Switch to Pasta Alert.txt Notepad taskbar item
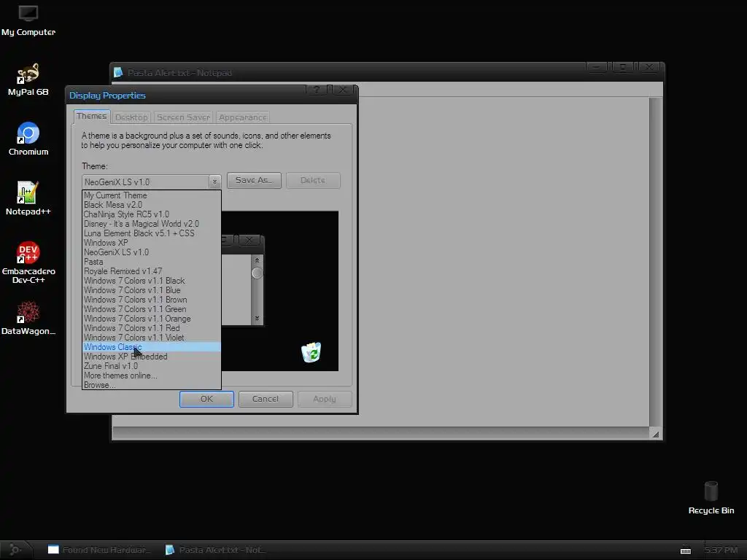Image resolution: width=747 pixels, height=560 pixels. pos(215,550)
